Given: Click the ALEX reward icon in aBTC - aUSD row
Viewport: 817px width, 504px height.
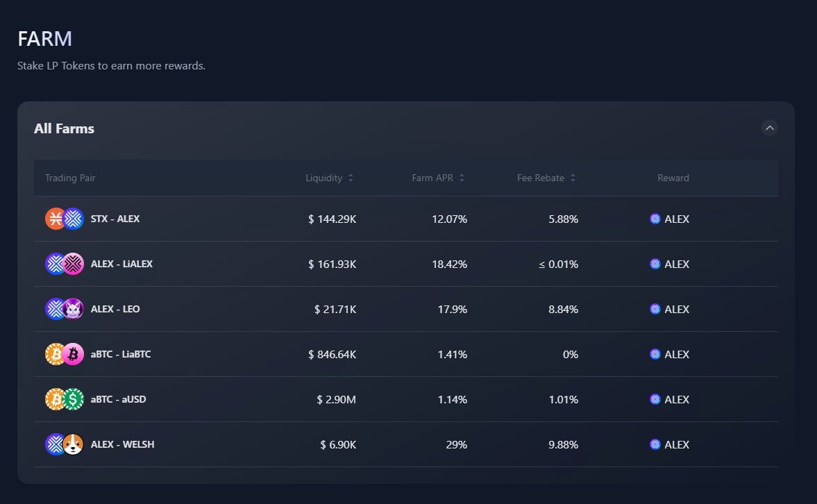Looking at the screenshot, I should pos(655,399).
